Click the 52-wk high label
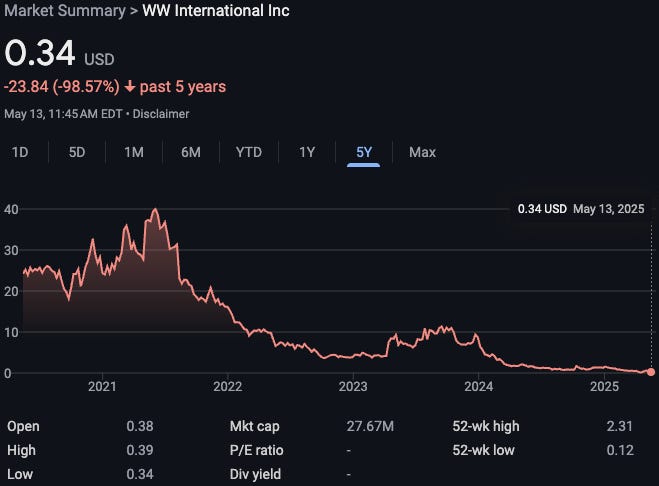659x486 pixels. tap(486, 426)
